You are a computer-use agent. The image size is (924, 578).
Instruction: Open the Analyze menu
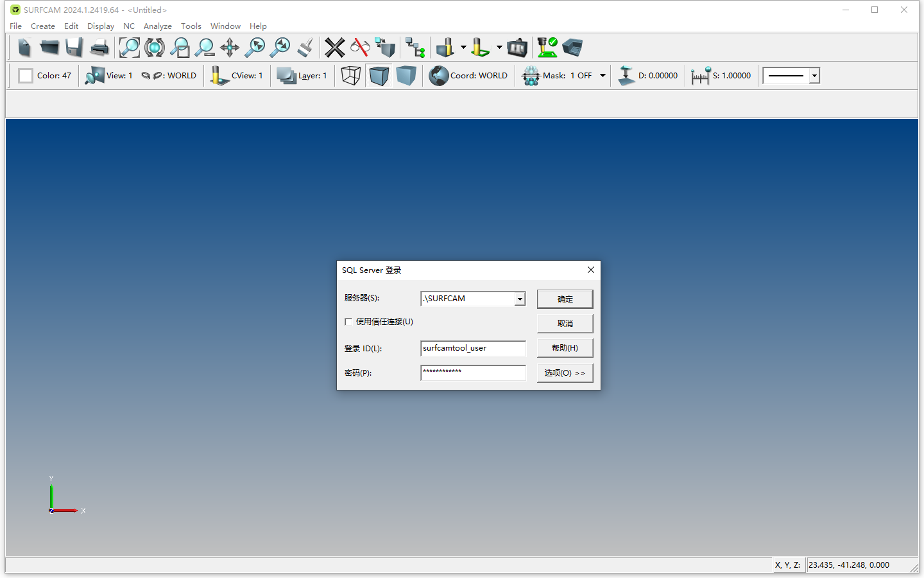click(158, 26)
